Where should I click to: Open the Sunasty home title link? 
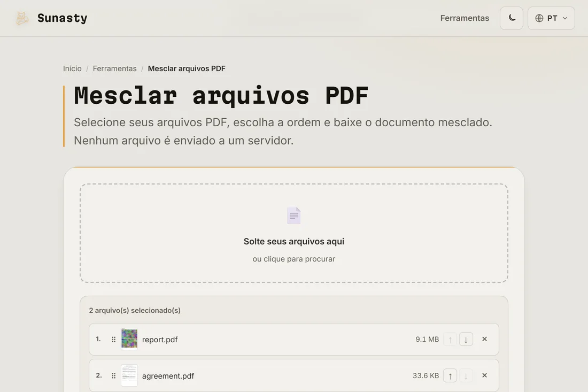62,18
